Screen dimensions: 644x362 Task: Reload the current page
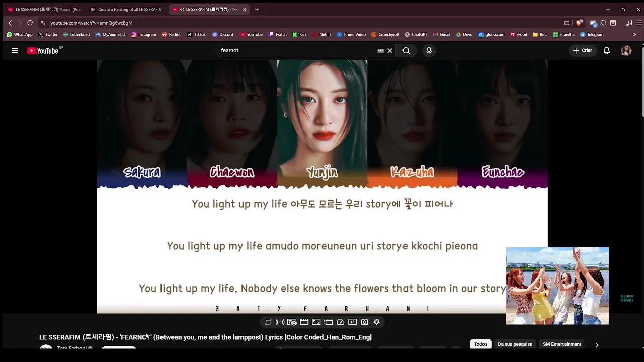pyautogui.click(x=30, y=23)
